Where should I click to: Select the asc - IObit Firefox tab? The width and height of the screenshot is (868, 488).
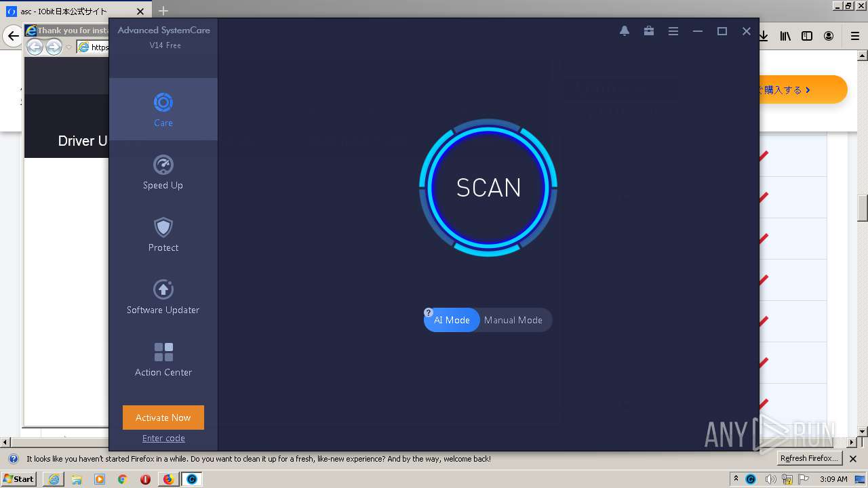pos(75,12)
